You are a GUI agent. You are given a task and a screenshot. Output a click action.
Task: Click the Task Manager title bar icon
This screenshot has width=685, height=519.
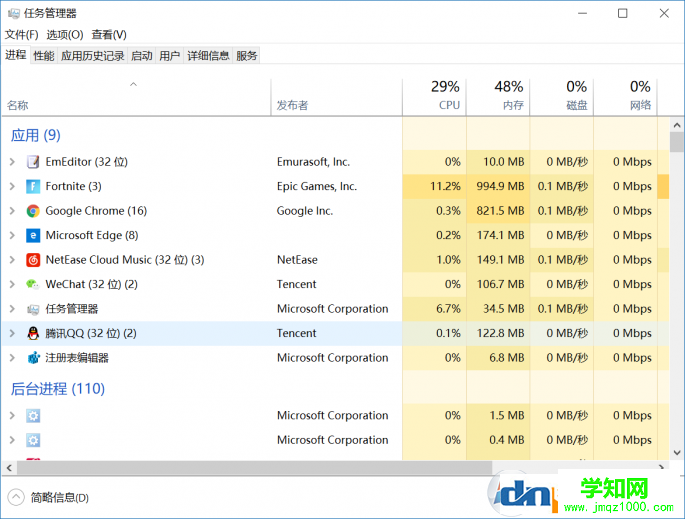(14, 14)
